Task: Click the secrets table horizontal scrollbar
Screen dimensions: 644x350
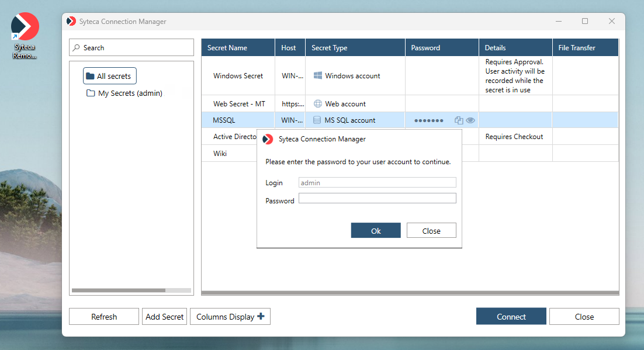Action: point(410,293)
